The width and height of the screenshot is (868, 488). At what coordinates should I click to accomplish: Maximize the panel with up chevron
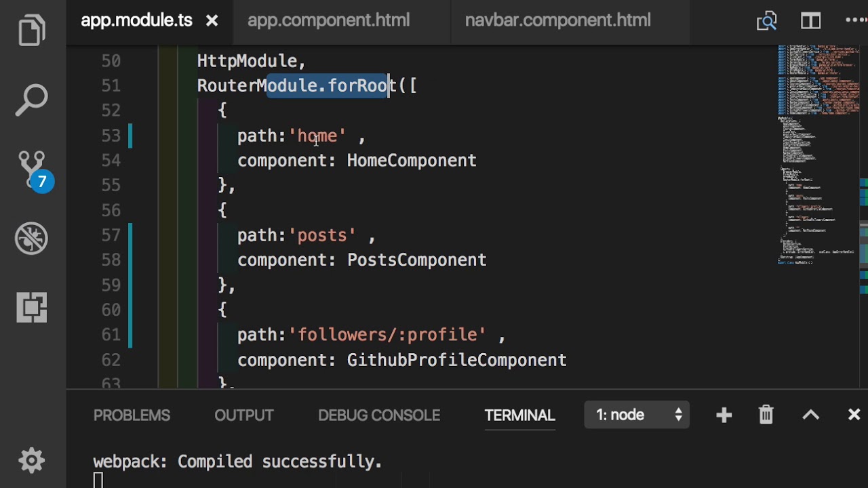810,415
